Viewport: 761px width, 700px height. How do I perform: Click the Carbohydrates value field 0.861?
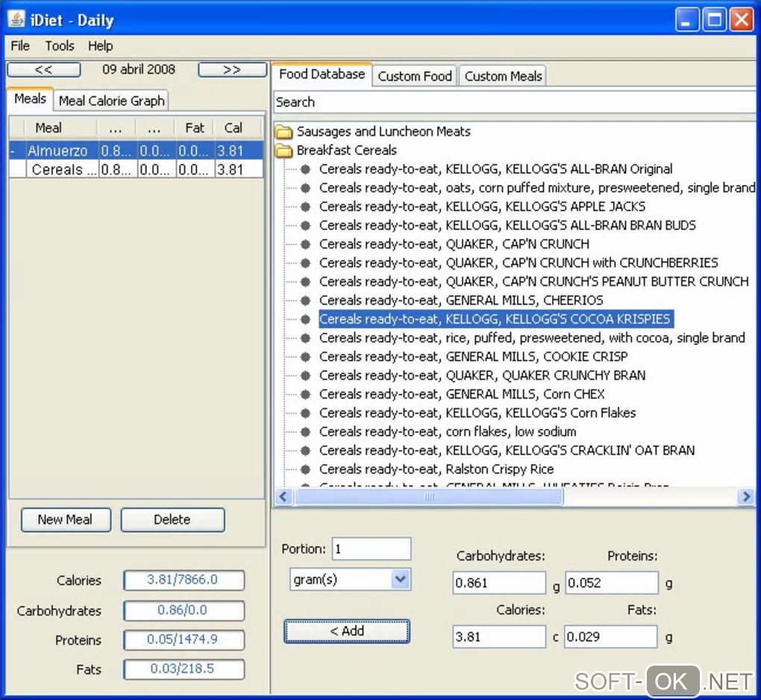click(499, 583)
